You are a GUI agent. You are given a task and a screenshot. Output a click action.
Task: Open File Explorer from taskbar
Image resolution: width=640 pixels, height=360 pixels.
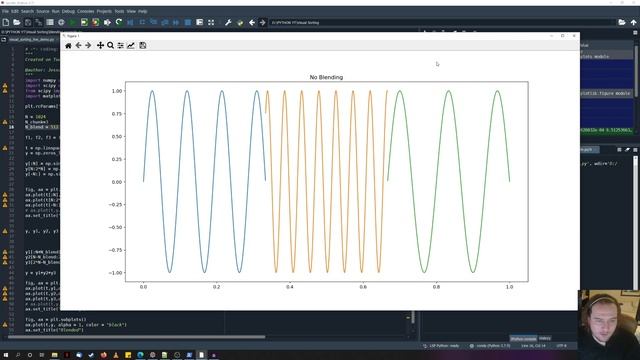click(x=54, y=355)
